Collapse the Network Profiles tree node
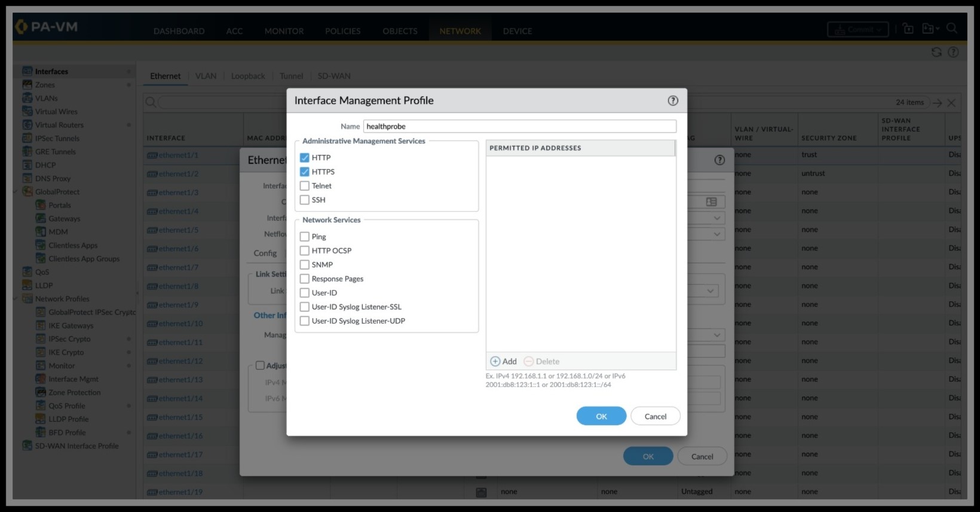 coord(16,298)
